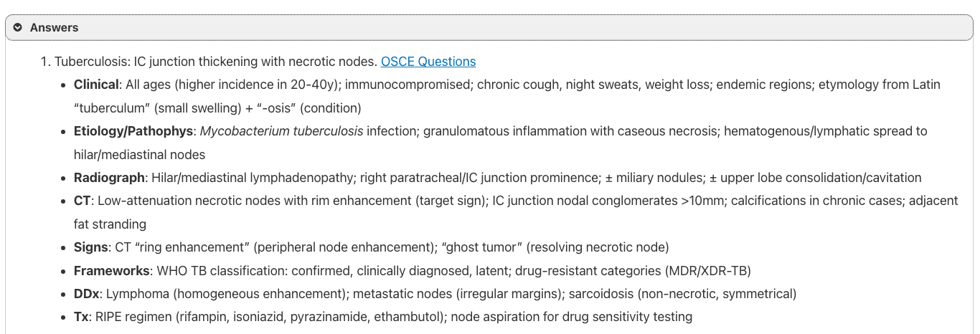Click the bold Signs label
This screenshot has width=980, height=334.
point(93,247)
